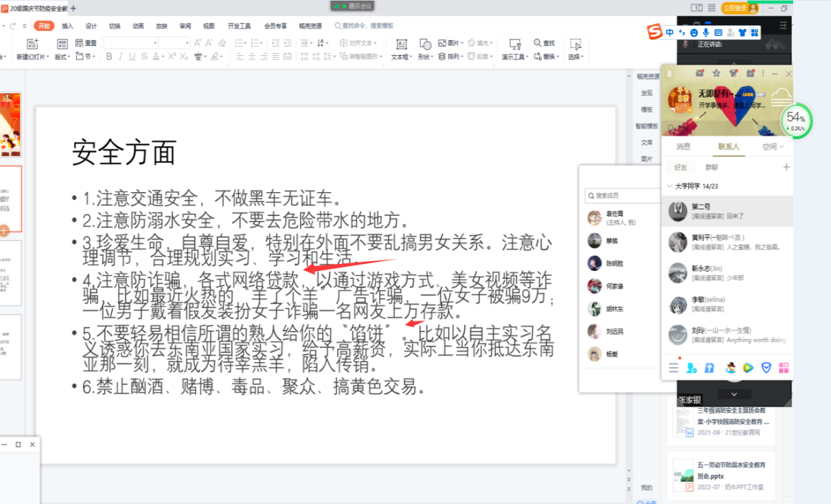Viewport: 831px width, 504px height.
Task: Click the 新建幻灯片 new slide icon
Action: [32, 44]
